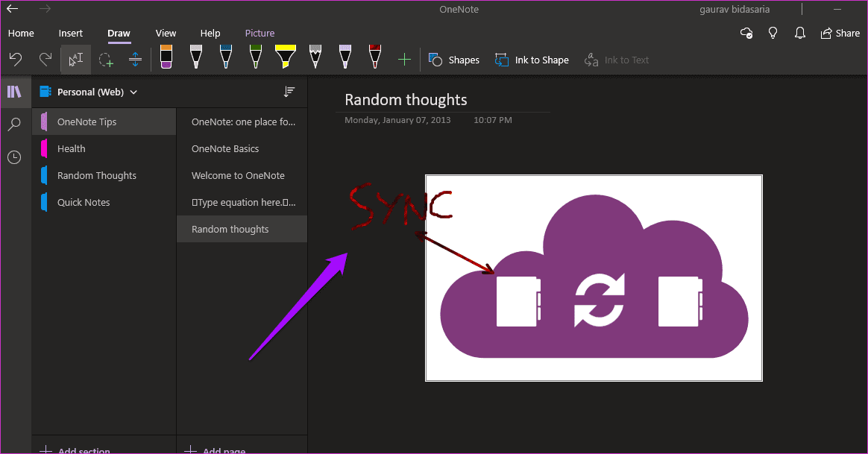Select the yellow highlighter
This screenshot has height=454, width=868.
[x=285, y=57]
